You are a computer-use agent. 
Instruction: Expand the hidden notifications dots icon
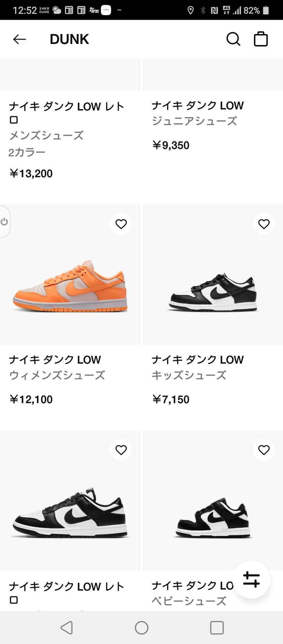click(x=119, y=10)
